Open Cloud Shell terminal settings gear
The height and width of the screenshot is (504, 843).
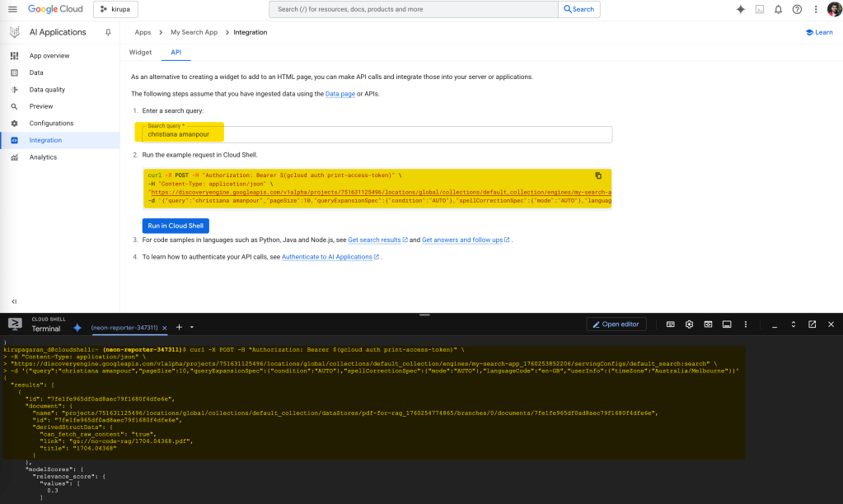[x=689, y=324]
